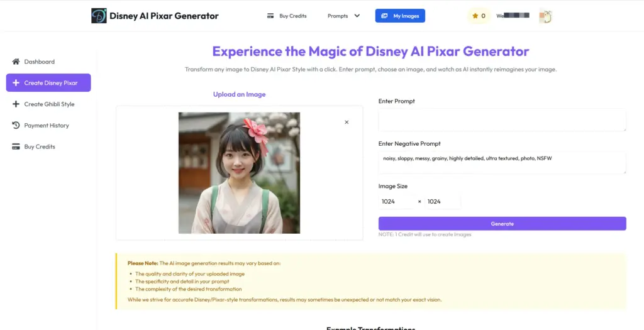This screenshot has height=330, width=644.
Task: Click the image height field showing 1024
Action: (x=443, y=202)
